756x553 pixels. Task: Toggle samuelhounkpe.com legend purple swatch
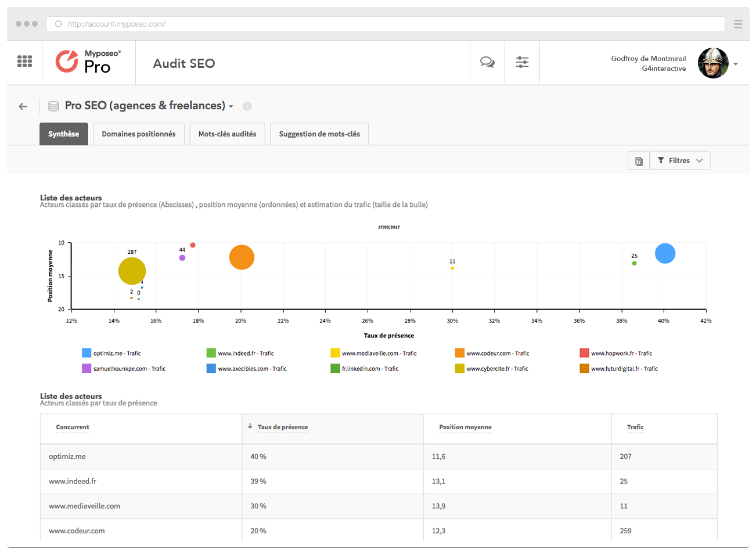[87, 368]
